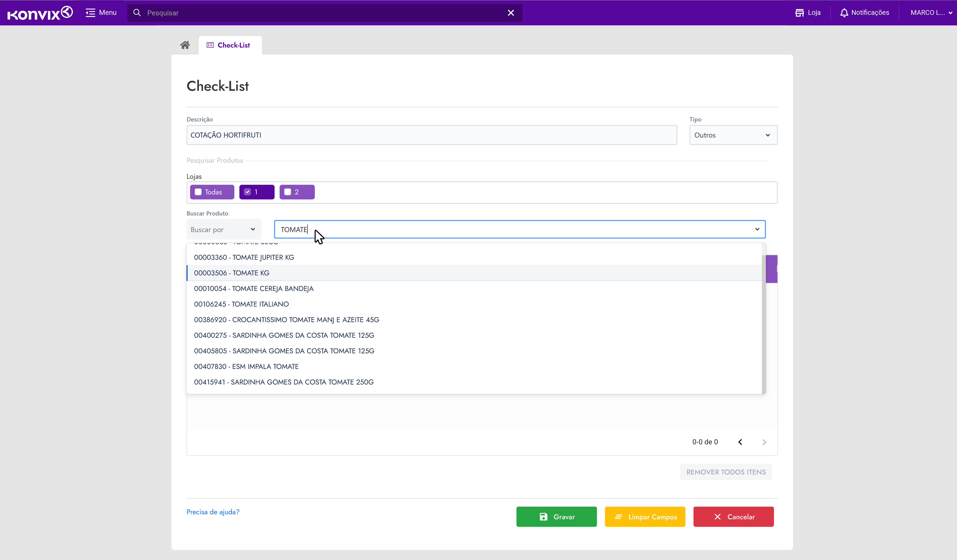Click the Gravar button
Screen dimensions: 957x560
click(556, 517)
